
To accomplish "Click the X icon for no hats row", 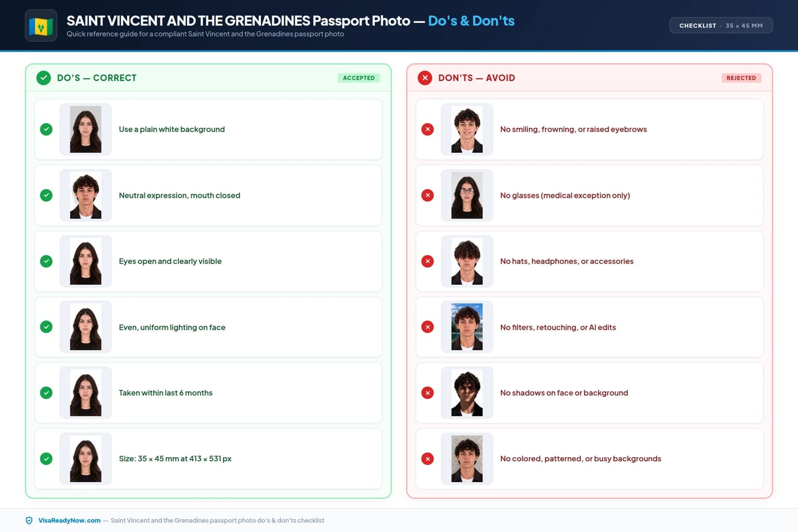I will [x=428, y=261].
